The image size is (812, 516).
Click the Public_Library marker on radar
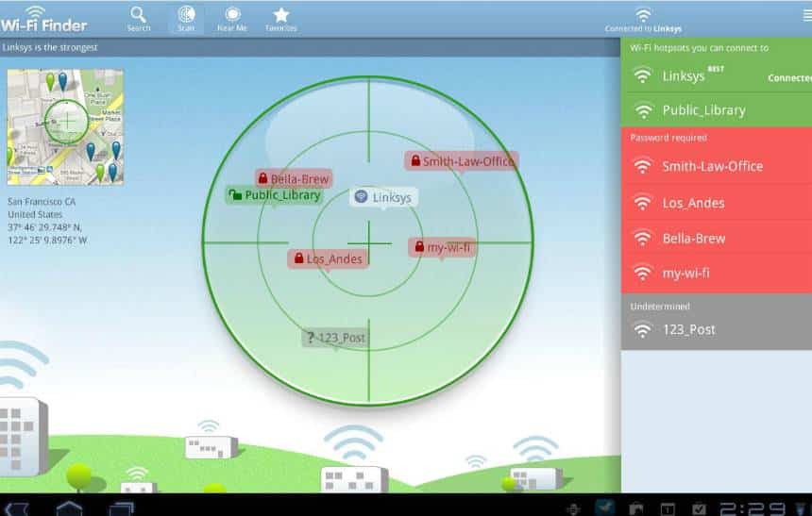(x=275, y=195)
